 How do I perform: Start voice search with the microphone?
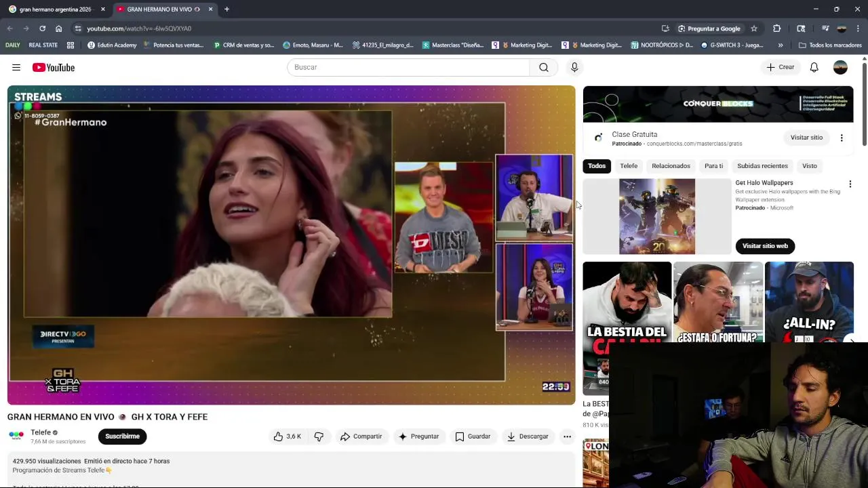574,67
